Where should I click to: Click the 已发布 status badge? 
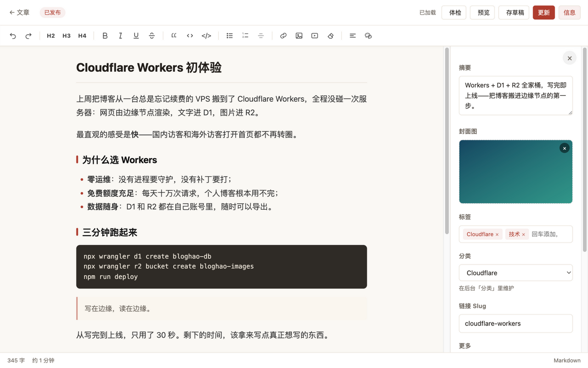coord(52,12)
